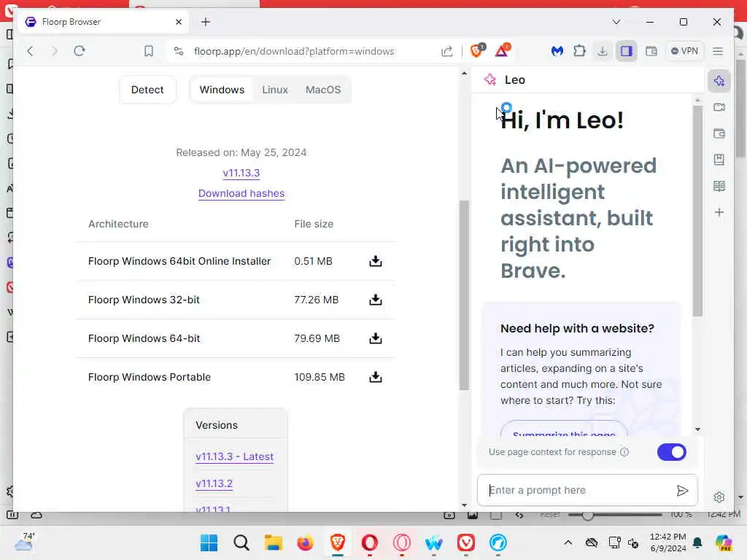Reload the current page
The image size is (747, 560).
click(x=79, y=51)
